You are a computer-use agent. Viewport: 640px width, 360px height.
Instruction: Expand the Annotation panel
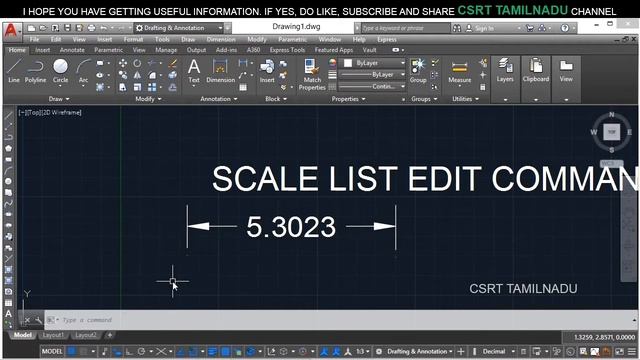point(219,99)
